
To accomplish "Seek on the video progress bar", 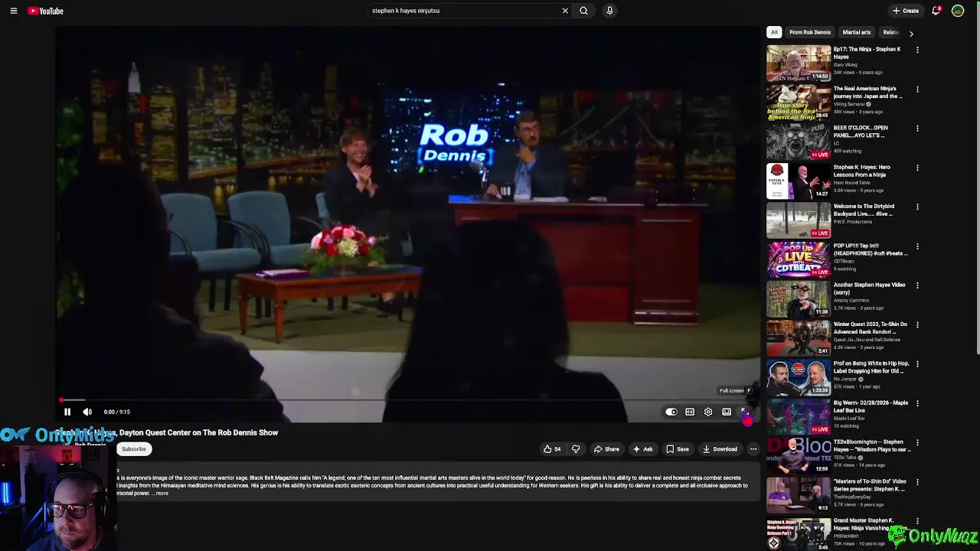I will pyautogui.click(x=407, y=399).
